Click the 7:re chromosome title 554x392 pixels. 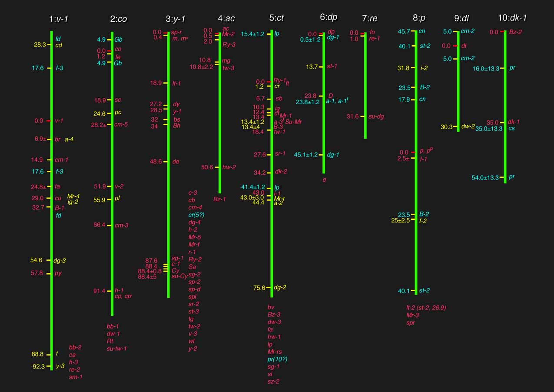[x=370, y=18]
